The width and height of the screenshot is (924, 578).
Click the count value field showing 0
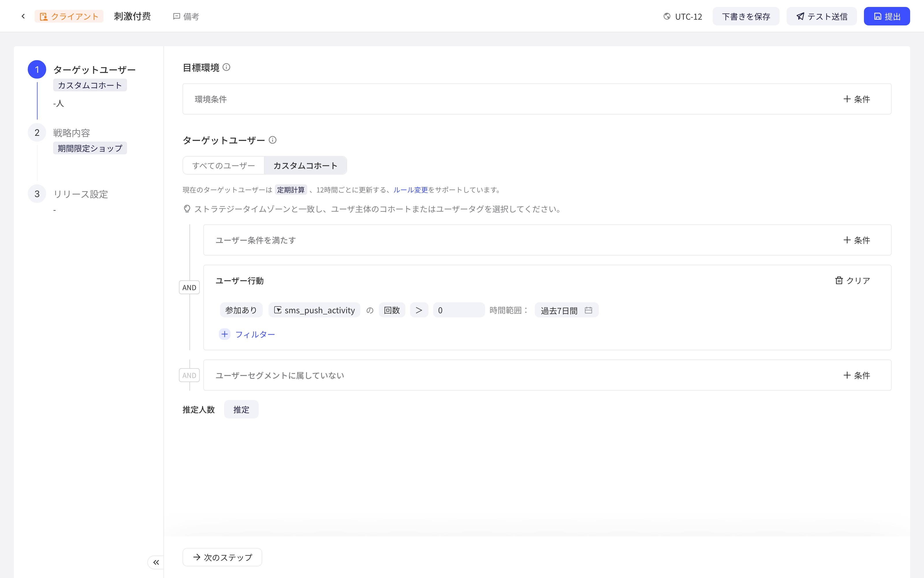[x=459, y=310]
